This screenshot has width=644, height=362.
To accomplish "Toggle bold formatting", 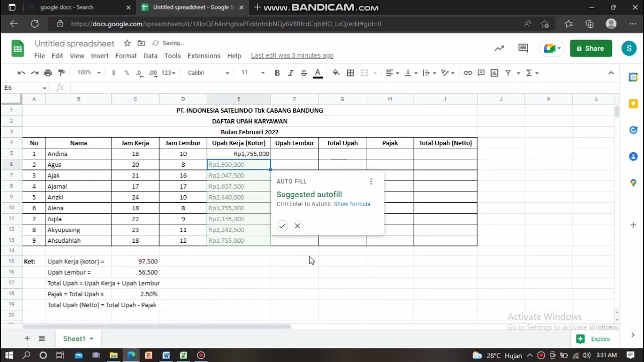I will [x=277, y=73].
